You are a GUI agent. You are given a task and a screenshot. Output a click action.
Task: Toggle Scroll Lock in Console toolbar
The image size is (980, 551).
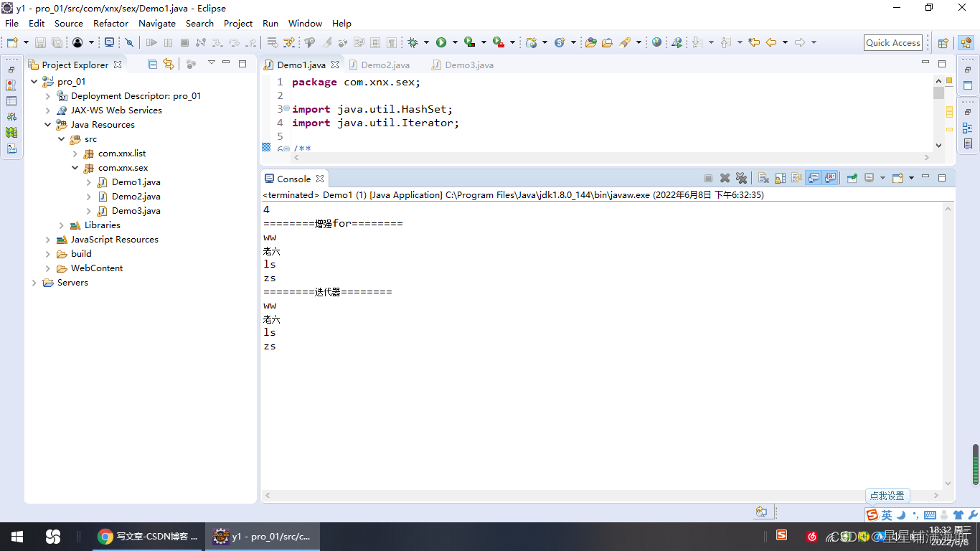781,178
